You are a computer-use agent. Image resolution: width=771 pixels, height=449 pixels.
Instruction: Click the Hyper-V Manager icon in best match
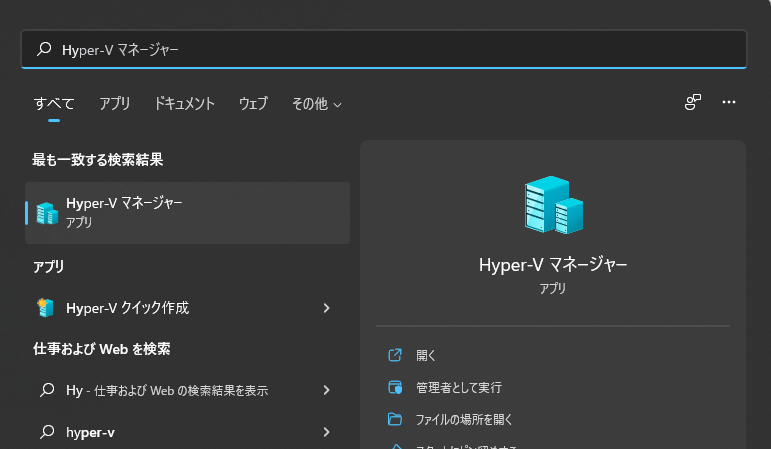point(47,212)
